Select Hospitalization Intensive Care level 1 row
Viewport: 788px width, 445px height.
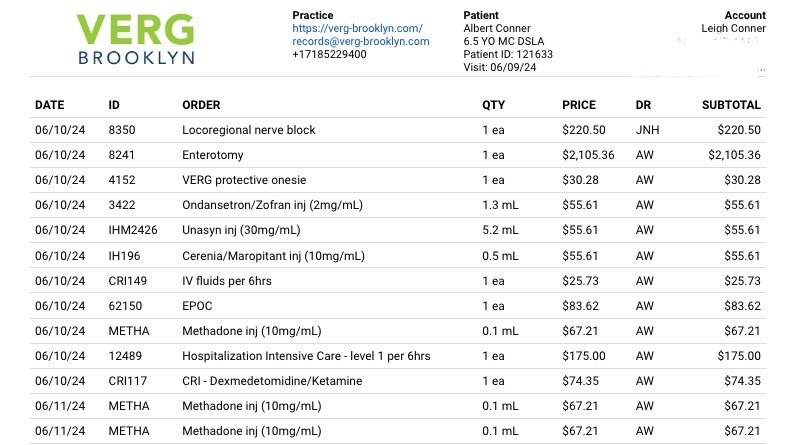306,356
